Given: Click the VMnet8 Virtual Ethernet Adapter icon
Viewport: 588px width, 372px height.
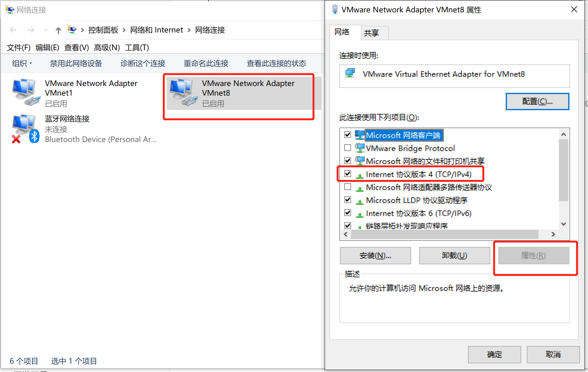Looking at the screenshot, I should pos(350,73).
